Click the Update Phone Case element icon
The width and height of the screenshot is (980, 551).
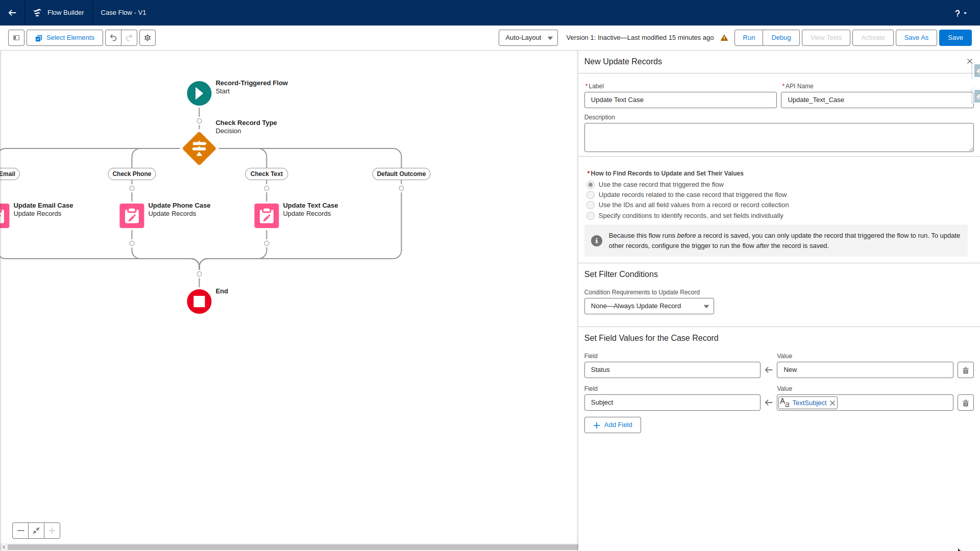(x=132, y=216)
